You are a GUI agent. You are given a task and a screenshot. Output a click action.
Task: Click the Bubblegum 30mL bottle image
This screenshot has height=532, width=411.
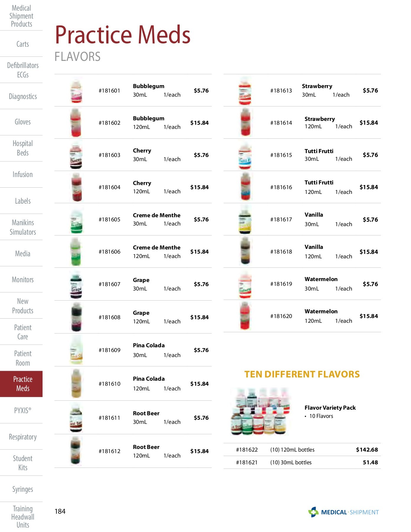76,91
